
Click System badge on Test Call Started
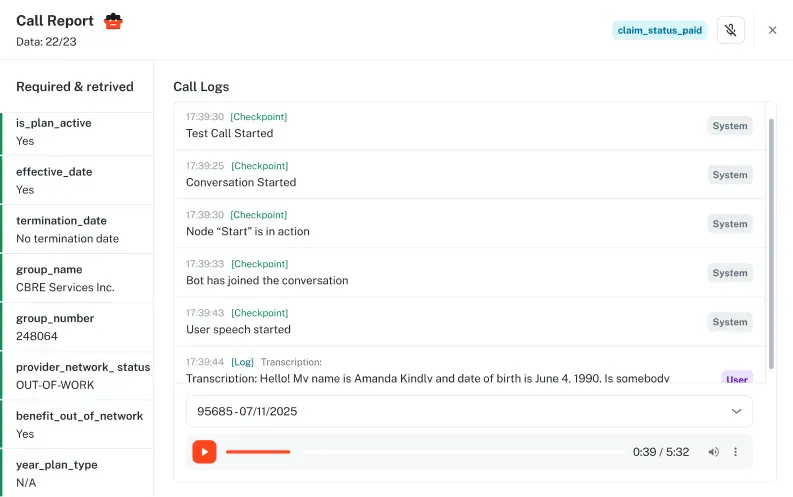coord(730,126)
